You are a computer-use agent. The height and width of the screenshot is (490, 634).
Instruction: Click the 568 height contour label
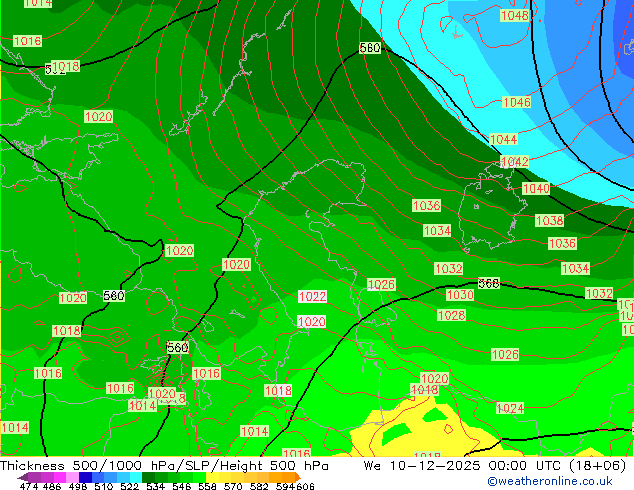click(x=489, y=283)
